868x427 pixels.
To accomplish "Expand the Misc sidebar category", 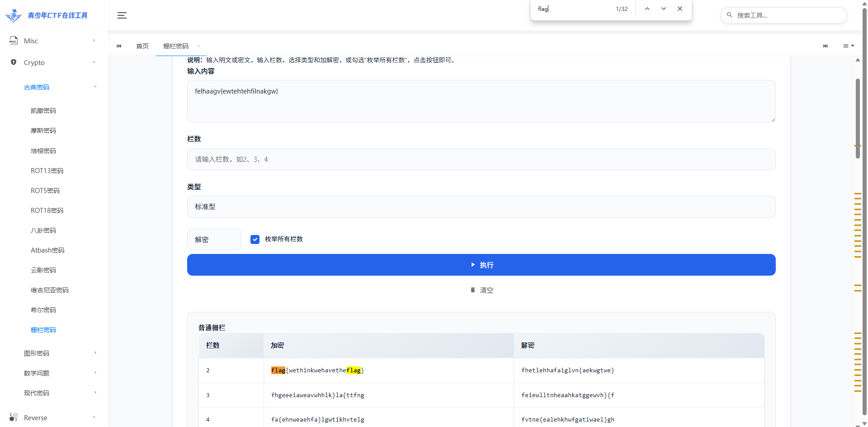I will [x=54, y=41].
